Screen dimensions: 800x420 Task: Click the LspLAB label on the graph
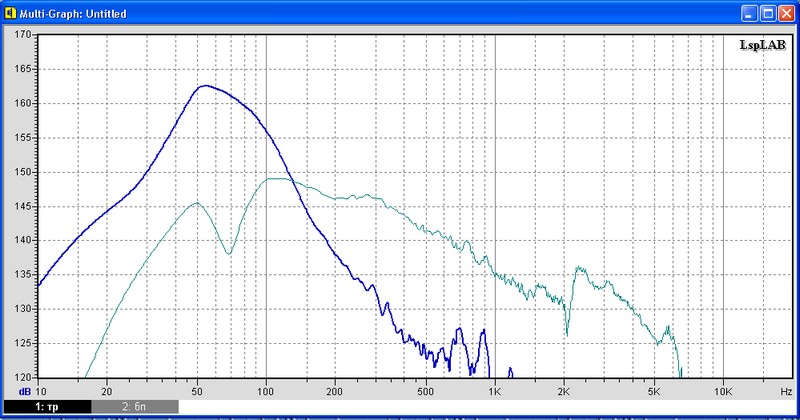(763, 45)
